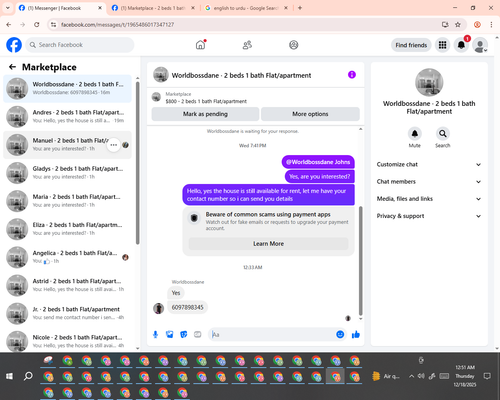Open the emoji picker
500x400 pixels.
340,334
